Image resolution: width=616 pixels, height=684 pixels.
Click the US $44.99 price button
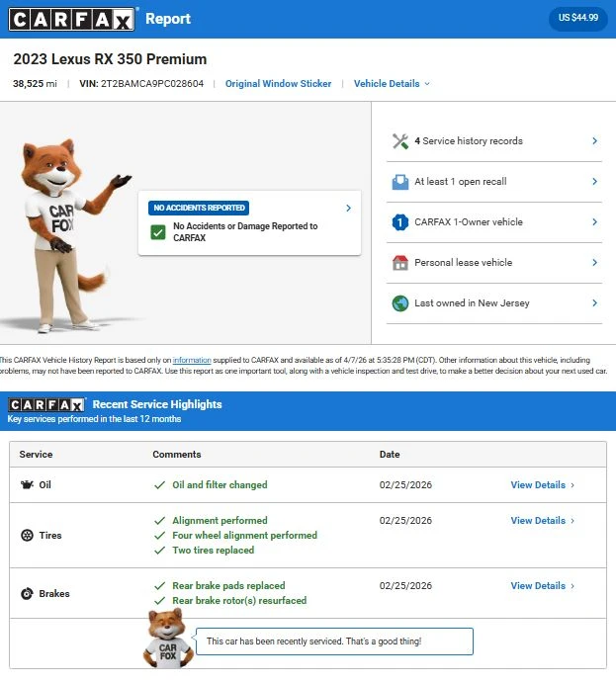tap(578, 18)
